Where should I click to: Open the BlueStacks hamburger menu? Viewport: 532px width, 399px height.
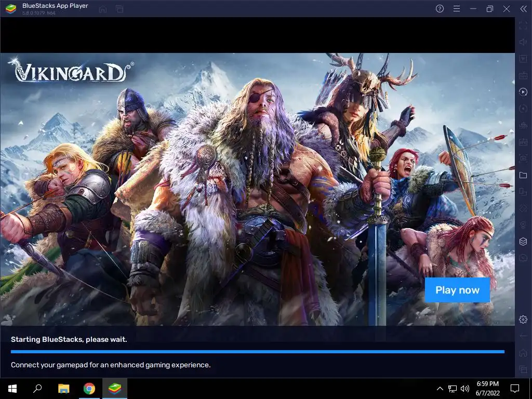[457, 9]
